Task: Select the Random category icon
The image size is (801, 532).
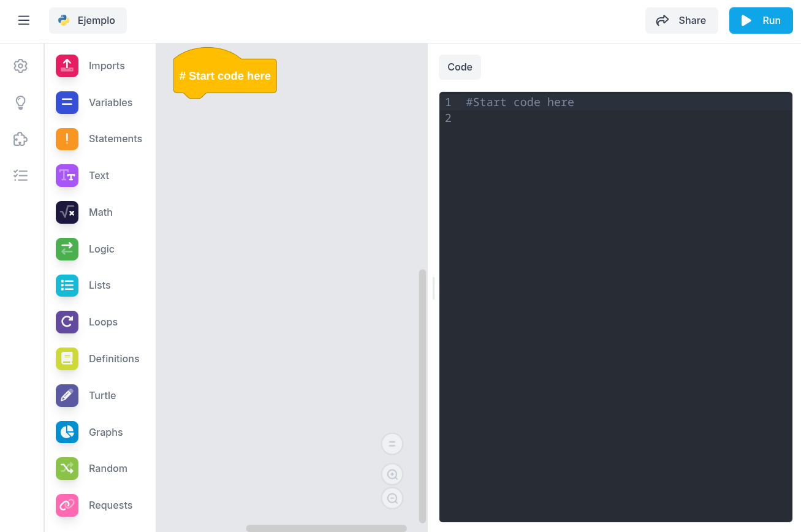Action: [x=67, y=468]
